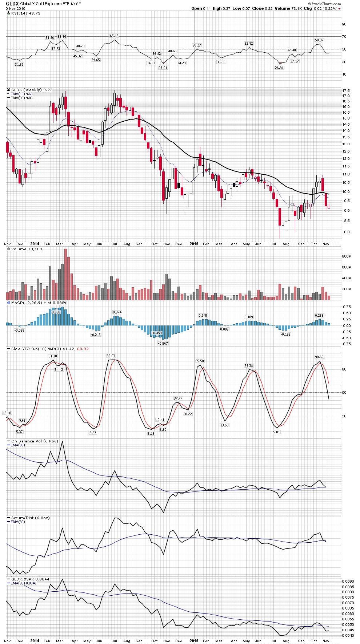The width and height of the screenshot is (360, 644).
Task: Click the histogram icon beside the MACD label
Action: [9, 303]
